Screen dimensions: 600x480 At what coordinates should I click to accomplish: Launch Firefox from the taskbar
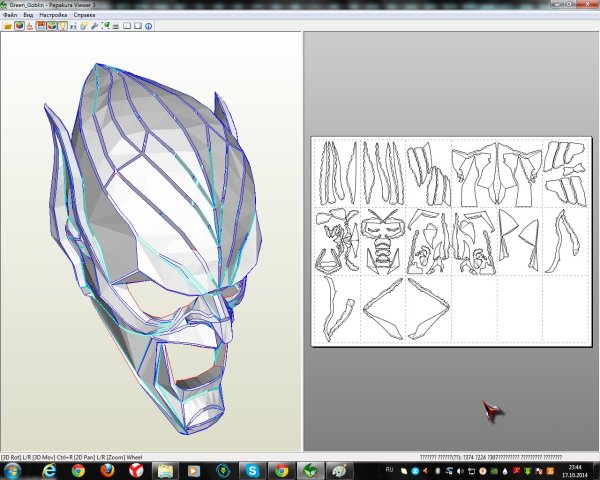[x=107, y=470]
